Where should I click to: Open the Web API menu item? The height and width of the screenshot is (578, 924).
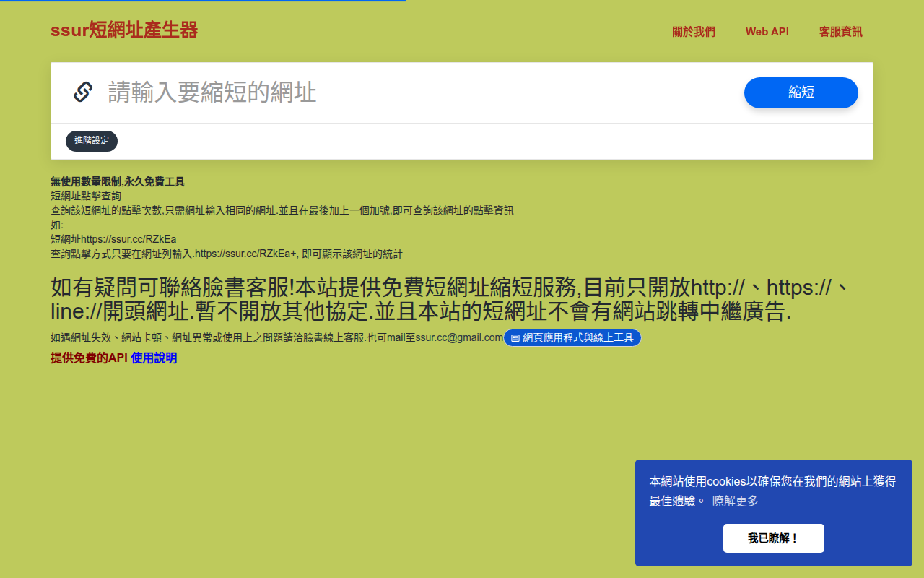767,32
